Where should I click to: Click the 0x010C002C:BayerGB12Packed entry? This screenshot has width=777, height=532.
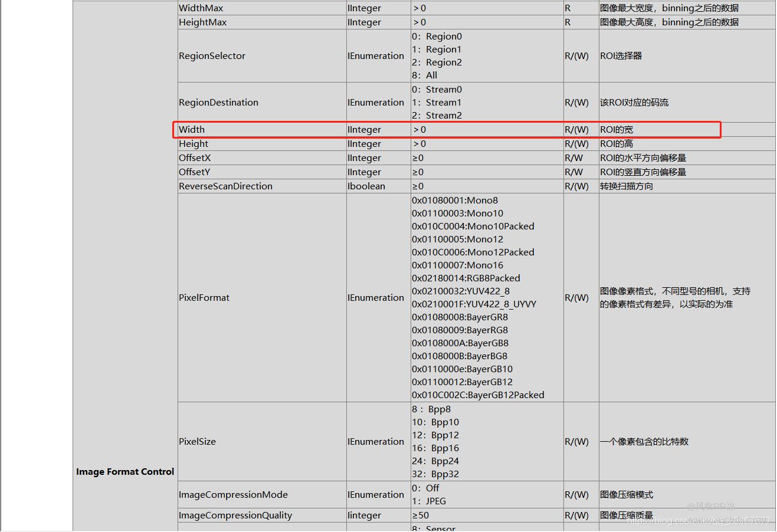(478, 395)
